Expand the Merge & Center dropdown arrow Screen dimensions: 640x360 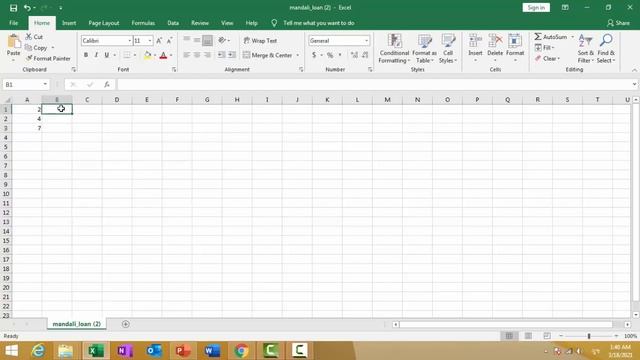click(298, 55)
